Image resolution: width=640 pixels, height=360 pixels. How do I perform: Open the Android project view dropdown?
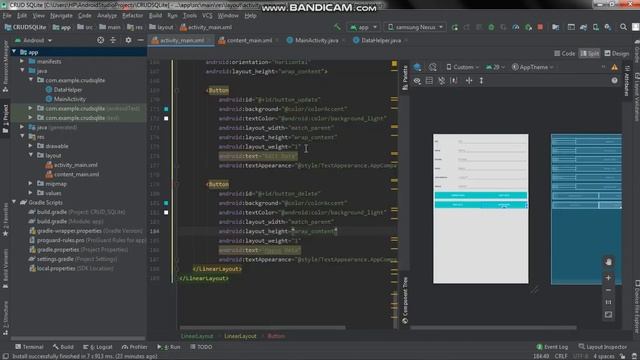pos(33,40)
